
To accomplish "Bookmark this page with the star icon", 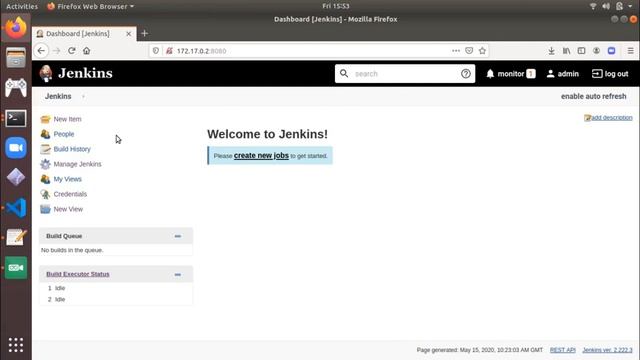I will pos(482,51).
